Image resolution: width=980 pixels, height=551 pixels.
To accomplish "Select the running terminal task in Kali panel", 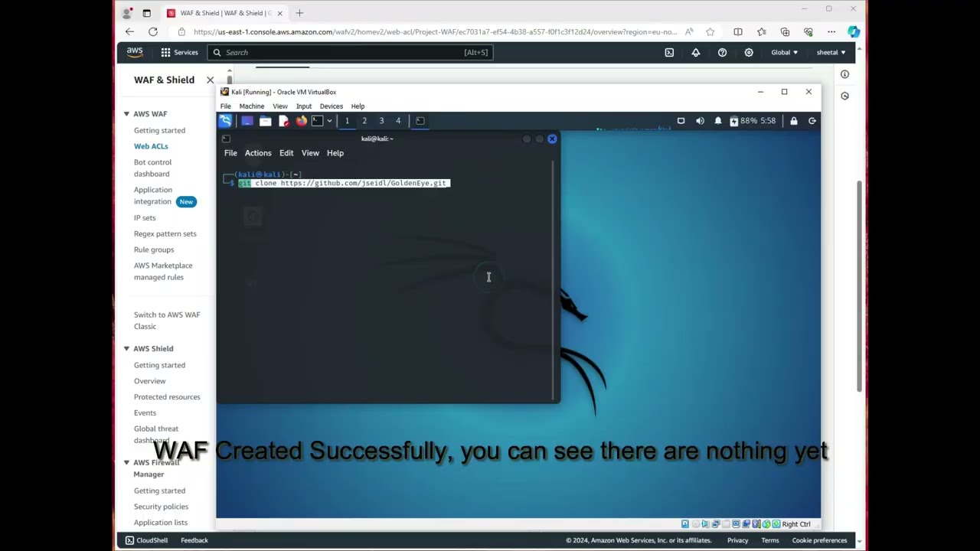I will [420, 121].
